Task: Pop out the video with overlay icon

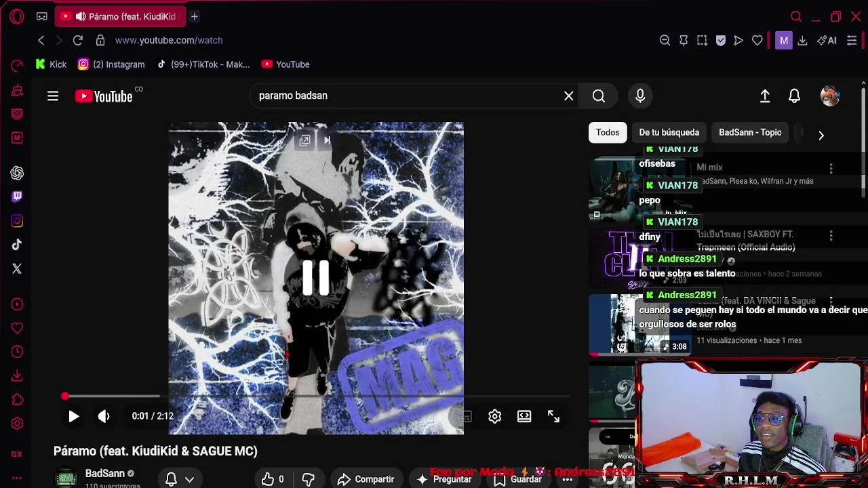Action: click(304, 140)
